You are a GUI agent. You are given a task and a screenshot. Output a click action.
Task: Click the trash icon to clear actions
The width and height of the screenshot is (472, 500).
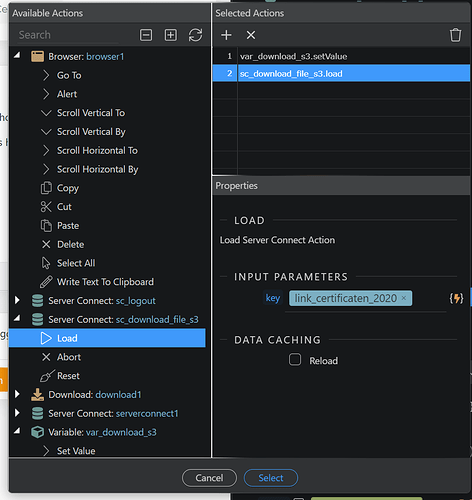coord(455,35)
